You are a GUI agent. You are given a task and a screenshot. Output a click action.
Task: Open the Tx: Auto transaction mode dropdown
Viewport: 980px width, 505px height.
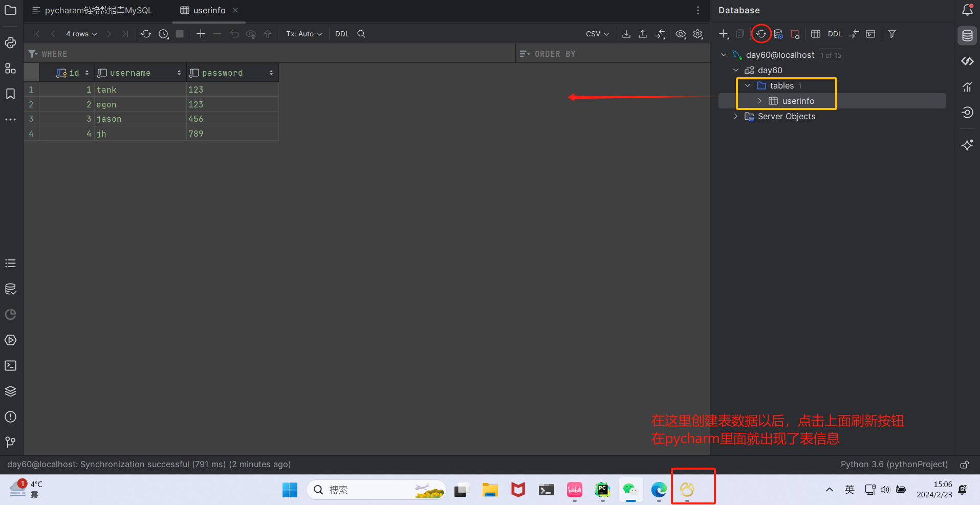coord(304,34)
